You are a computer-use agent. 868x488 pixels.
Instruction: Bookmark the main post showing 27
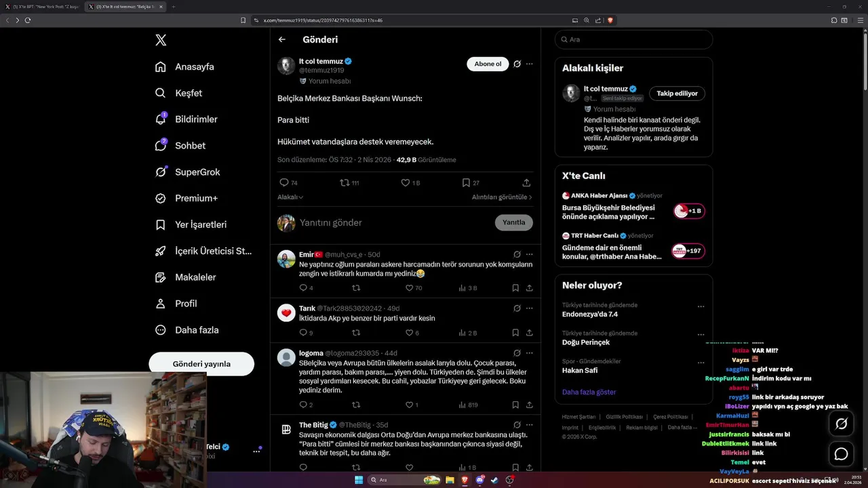click(471, 183)
